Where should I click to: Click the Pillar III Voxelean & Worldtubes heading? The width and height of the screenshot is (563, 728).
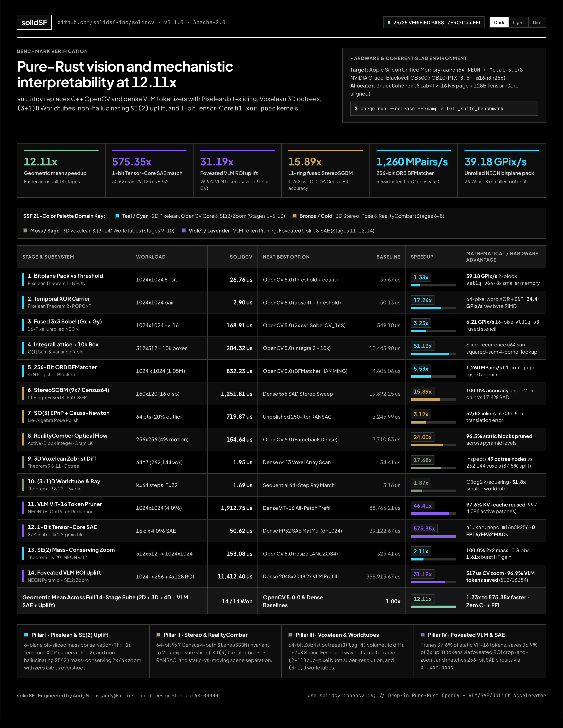(337, 635)
